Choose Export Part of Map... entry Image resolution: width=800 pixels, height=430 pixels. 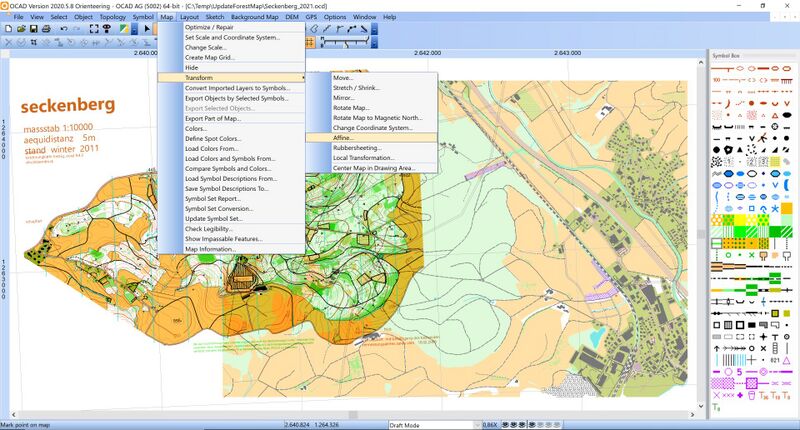pyautogui.click(x=231, y=118)
